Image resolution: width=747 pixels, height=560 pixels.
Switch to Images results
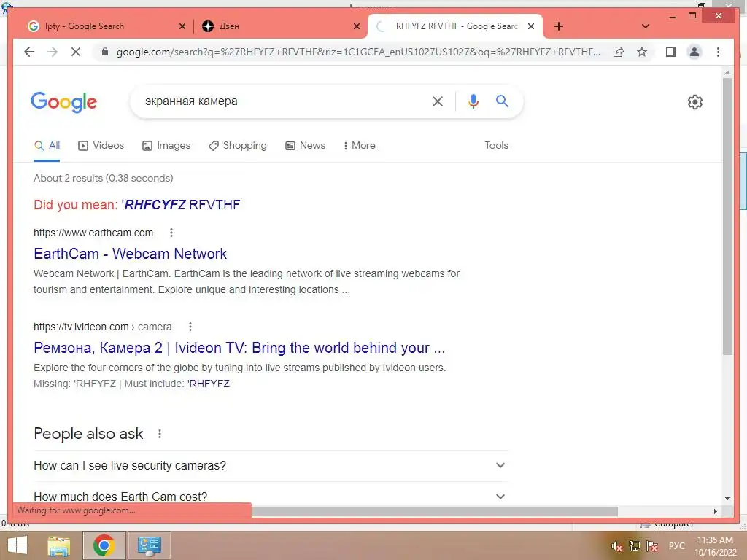(x=166, y=145)
